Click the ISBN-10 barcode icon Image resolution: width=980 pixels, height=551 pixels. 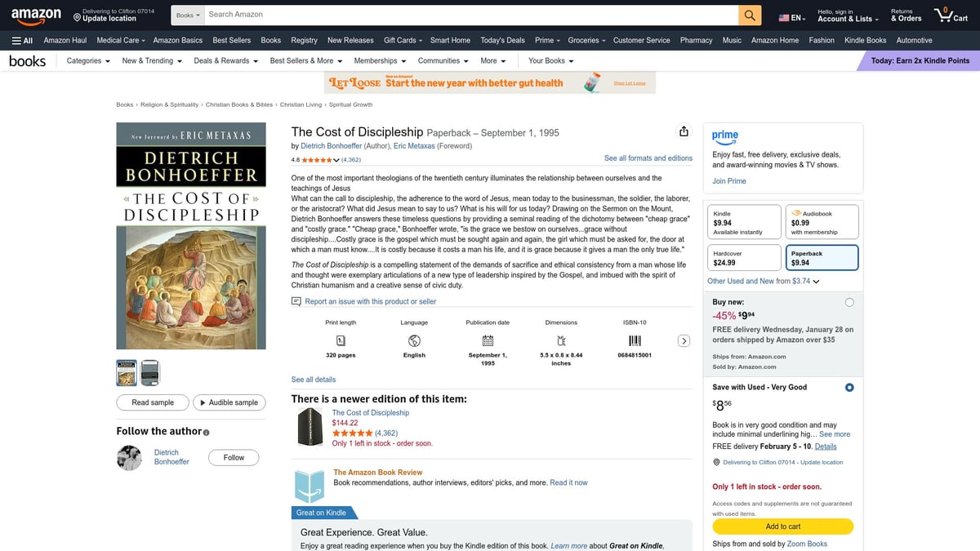click(635, 342)
